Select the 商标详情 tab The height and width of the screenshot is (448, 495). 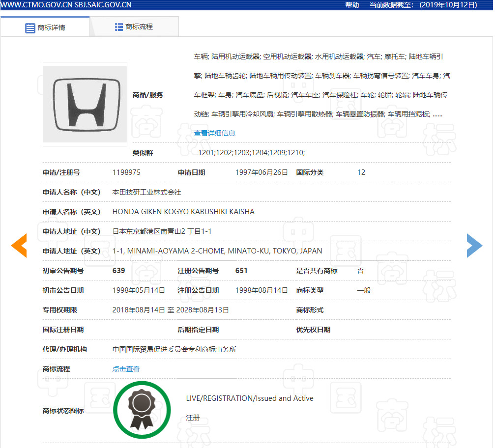click(45, 28)
